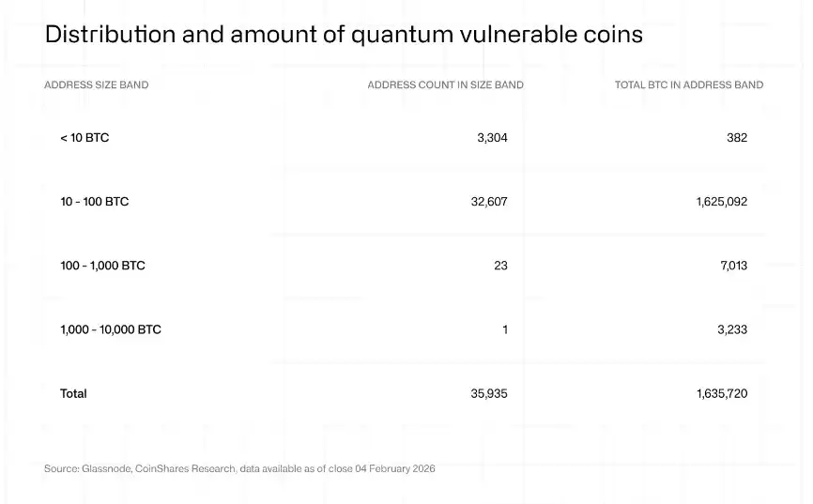813x504 pixels.
Task: Select the "10 - 100 BTC" row label
Action: click(x=95, y=202)
